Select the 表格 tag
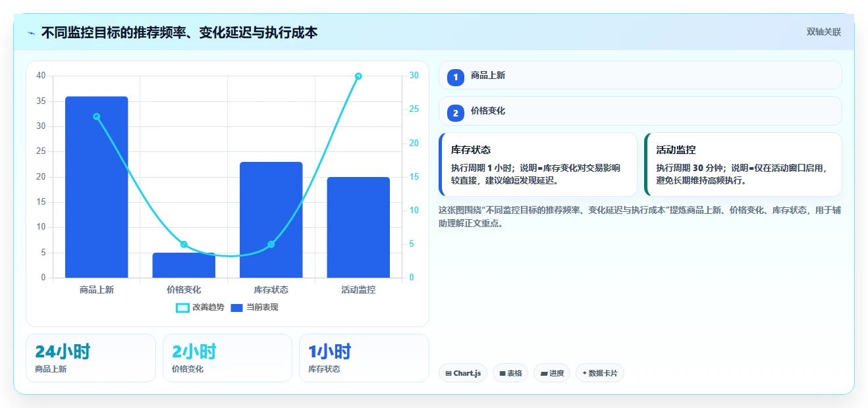868x408 pixels. click(510, 373)
